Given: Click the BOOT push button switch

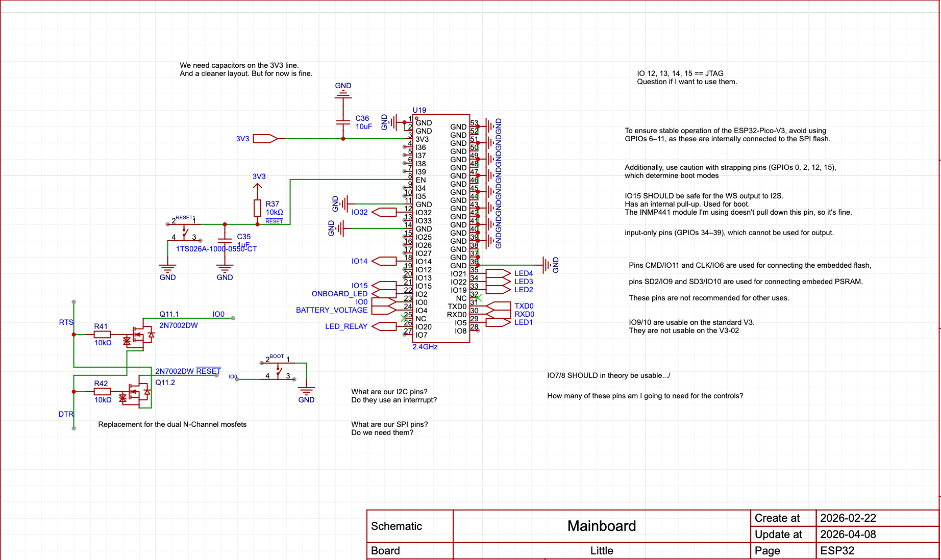Looking at the screenshot, I should pos(278,371).
